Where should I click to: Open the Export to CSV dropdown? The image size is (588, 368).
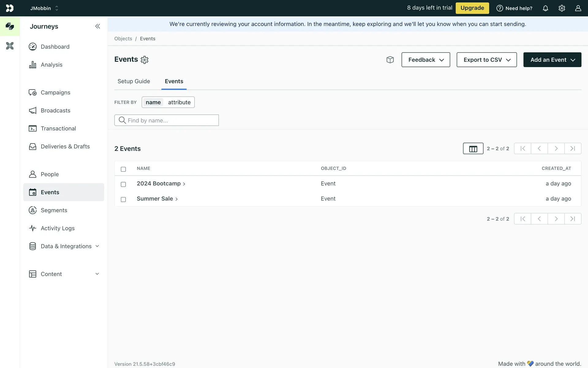(486, 60)
